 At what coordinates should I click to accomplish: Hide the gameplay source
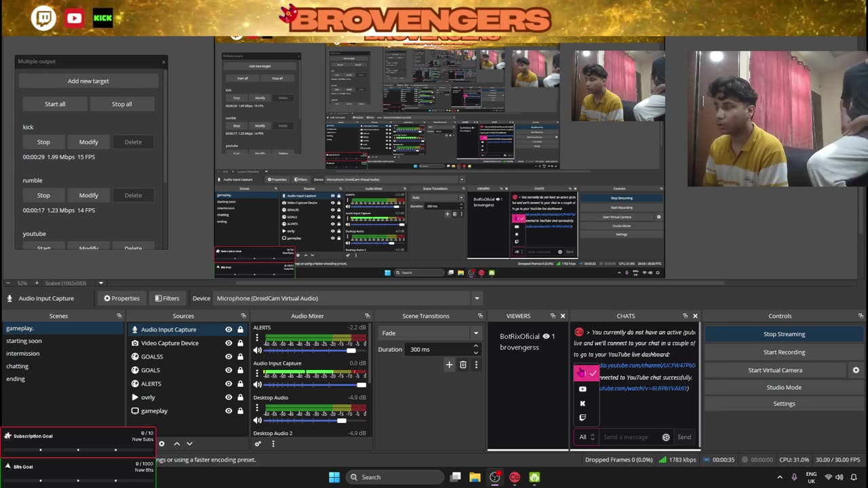[229, 411]
